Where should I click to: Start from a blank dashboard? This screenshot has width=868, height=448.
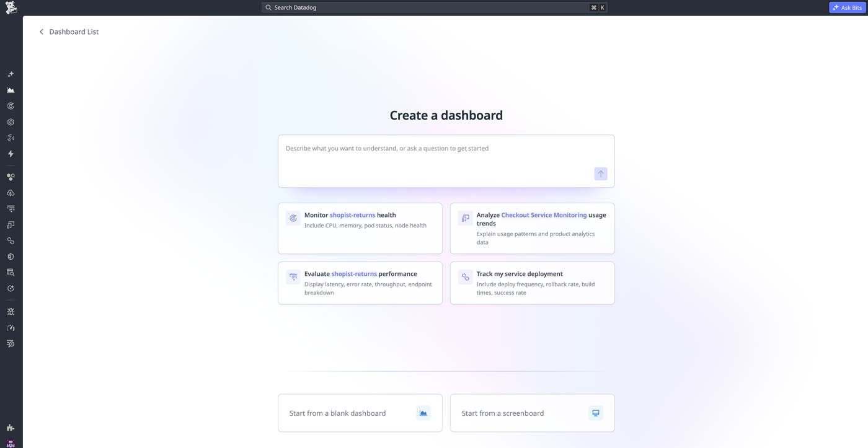point(360,413)
